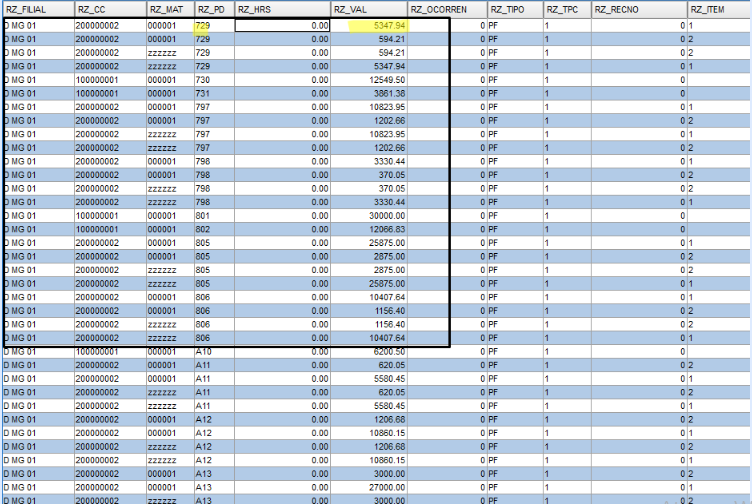Select the 27000.00 value cell
This screenshot has width=752, height=504.
[x=368, y=487]
